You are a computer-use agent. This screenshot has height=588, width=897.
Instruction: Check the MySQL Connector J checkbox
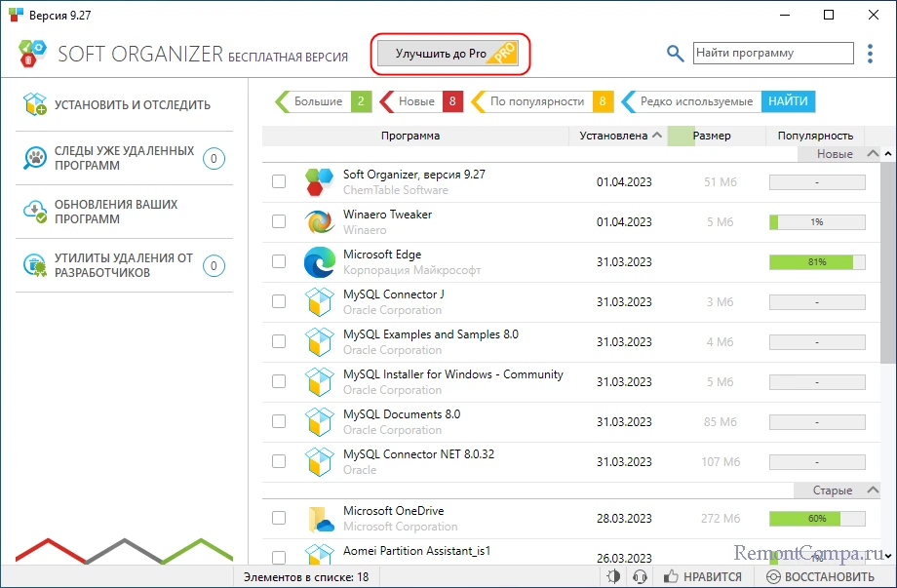[x=279, y=301]
